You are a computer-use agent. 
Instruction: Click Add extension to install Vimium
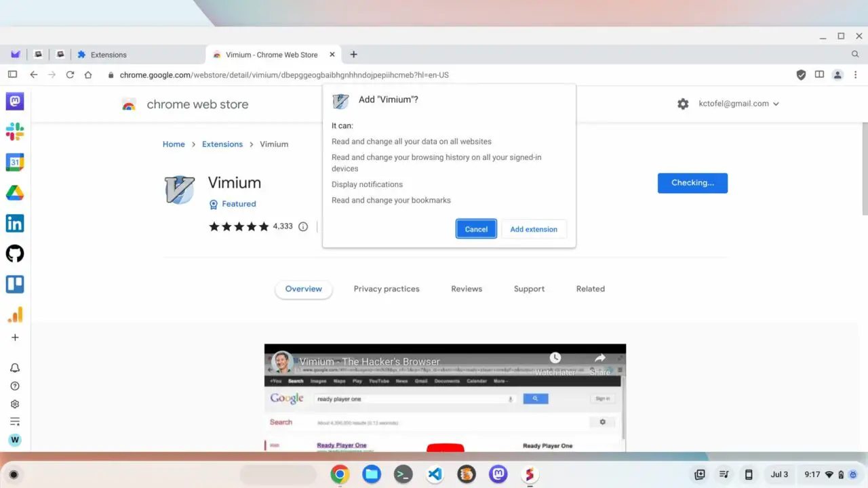coord(534,228)
